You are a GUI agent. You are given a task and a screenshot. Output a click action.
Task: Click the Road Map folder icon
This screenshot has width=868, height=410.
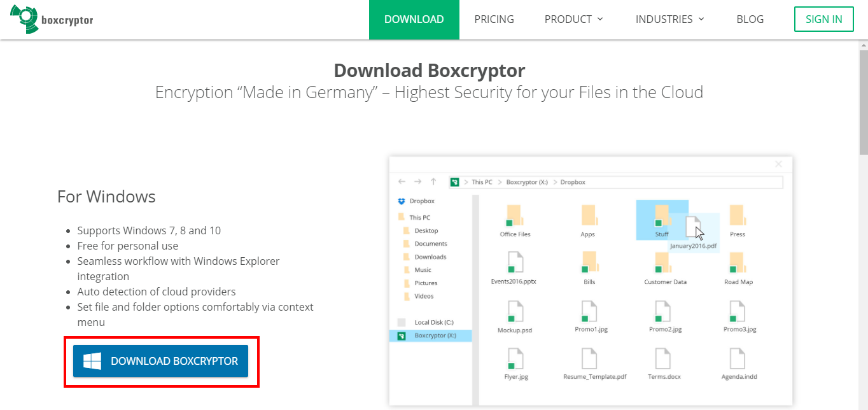tap(738, 263)
